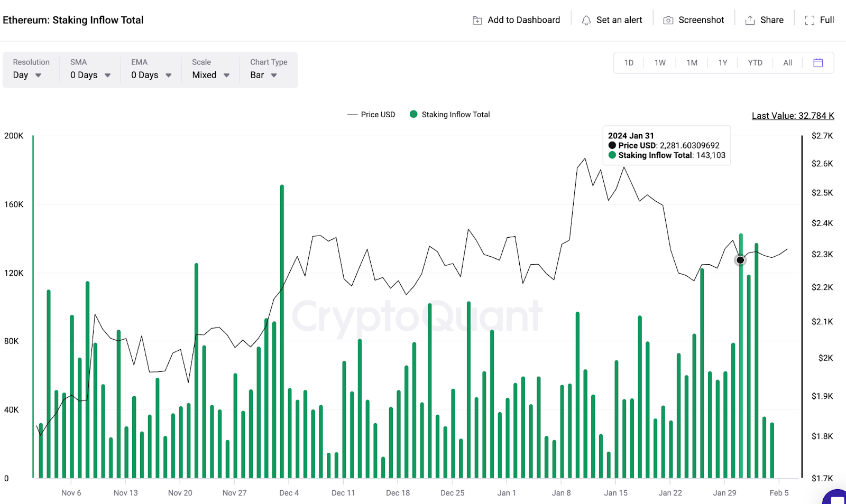Viewport: 846px width, 504px height.
Task: Click the Screenshot camera icon
Action: (x=667, y=20)
